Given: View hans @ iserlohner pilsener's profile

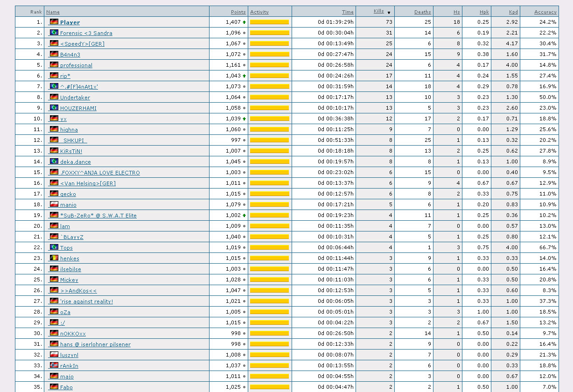Looking at the screenshot, I should click(x=95, y=344).
